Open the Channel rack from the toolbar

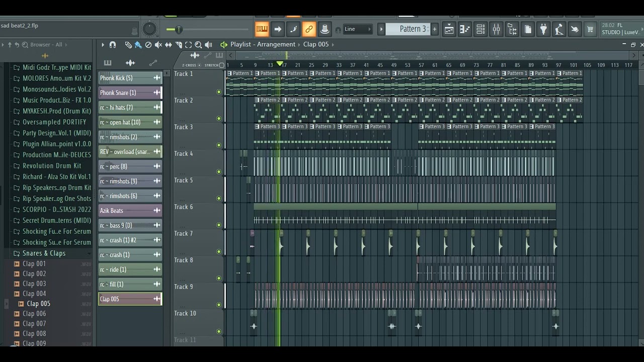coord(480,29)
